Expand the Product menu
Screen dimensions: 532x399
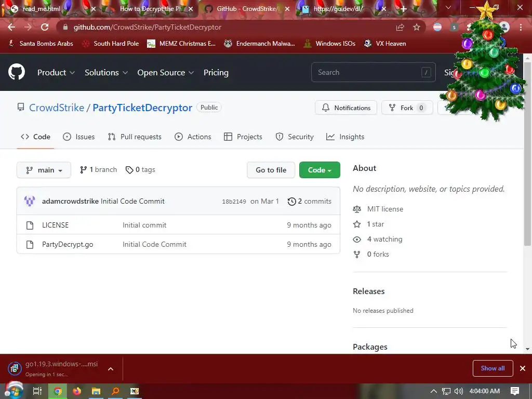pyautogui.click(x=56, y=72)
